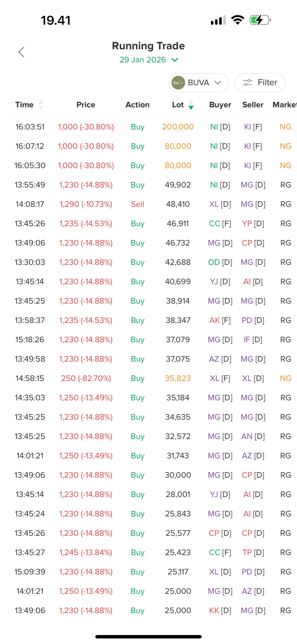Tap the Wi-Fi status icon
The image size is (297, 644).
[x=238, y=20]
